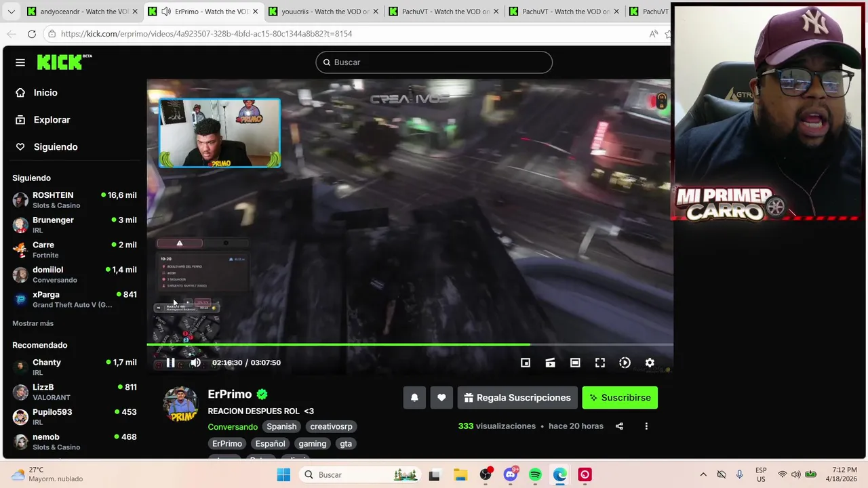Seek on the green video progress bar

(410, 345)
